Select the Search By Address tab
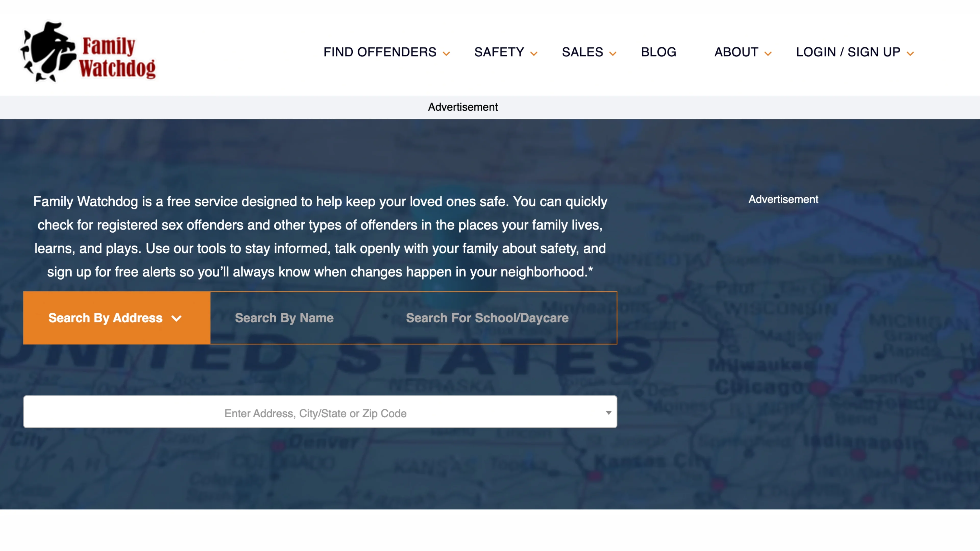The height and width of the screenshot is (551, 980). [105, 318]
